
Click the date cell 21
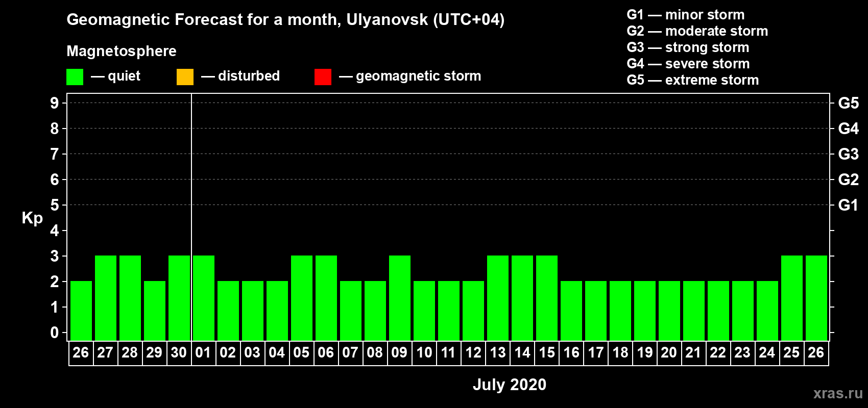pos(693,353)
